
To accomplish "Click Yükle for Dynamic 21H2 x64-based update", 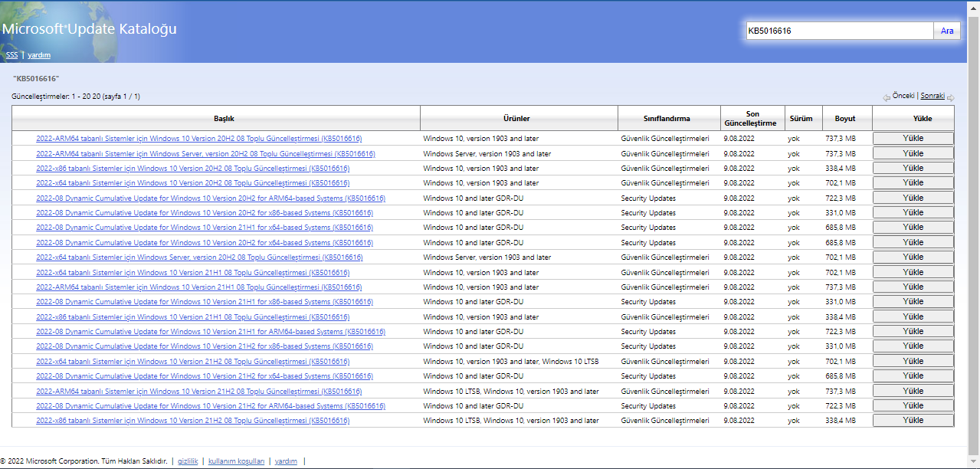I will [x=913, y=376].
